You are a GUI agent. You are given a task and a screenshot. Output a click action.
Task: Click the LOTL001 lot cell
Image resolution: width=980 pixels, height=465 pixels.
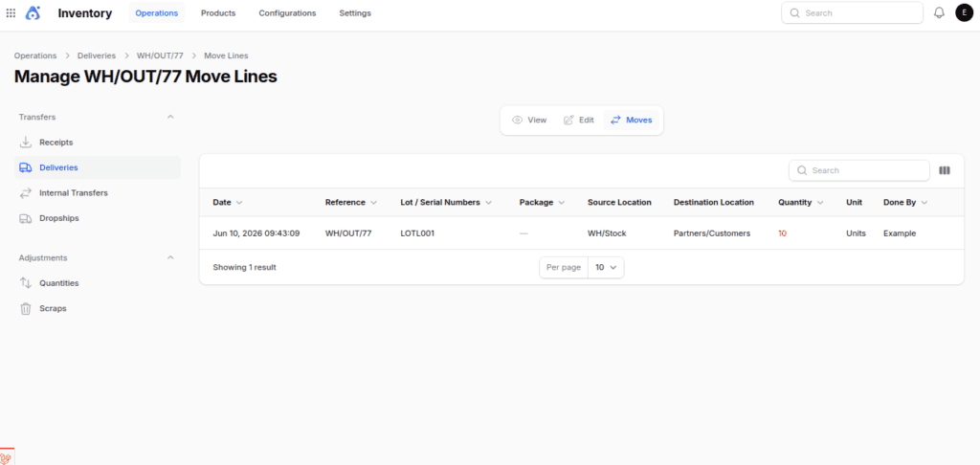click(417, 233)
